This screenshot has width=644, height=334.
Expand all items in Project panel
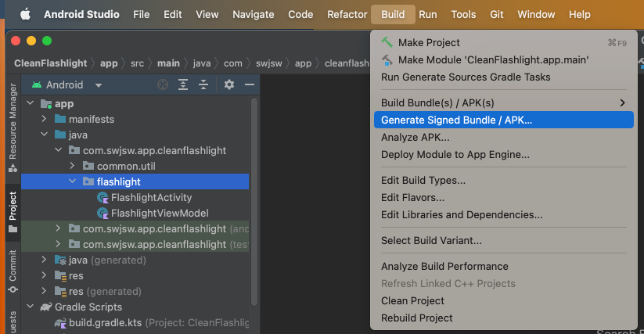pyautogui.click(x=183, y=85)
